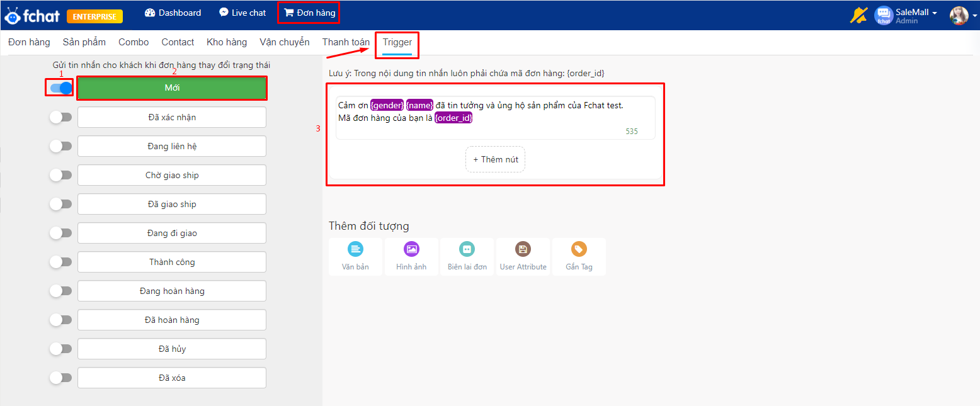Open Live chat in top navigation
The height and width of the screenshot is (406, 980).
click(x=242, y=13)
